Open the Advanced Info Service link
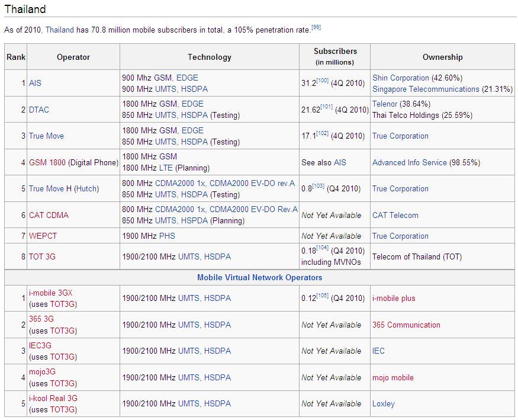This screenshot has height=420, width=518. 409,162
